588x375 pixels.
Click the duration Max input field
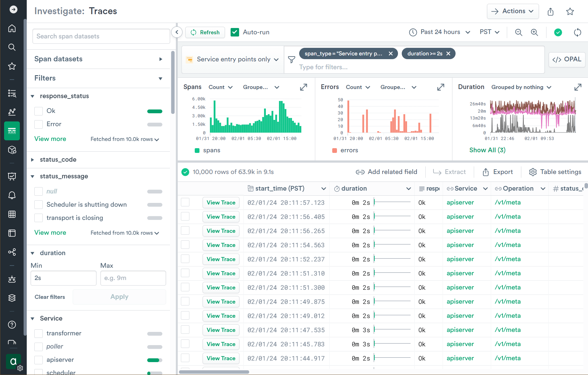click(x=133, y=278)
